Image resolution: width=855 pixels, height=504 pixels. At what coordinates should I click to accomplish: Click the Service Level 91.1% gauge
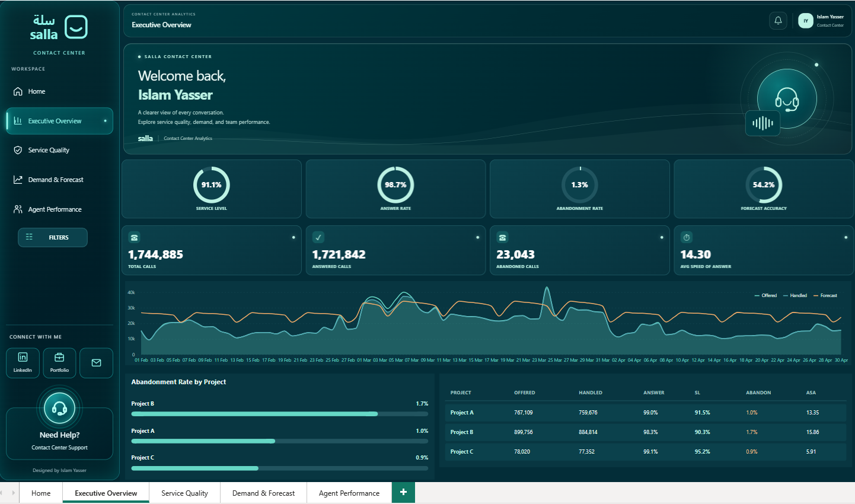click(x=212, y=185)
